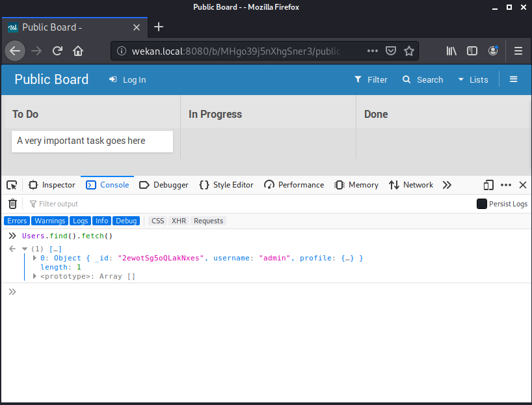The image size is (532, 405).
Task: Select the Requests filter button
Action: coord(208,221)
